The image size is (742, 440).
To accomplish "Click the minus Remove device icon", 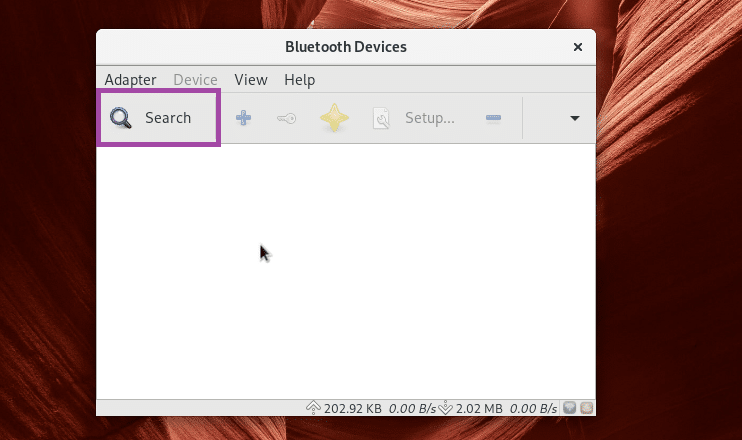I will click(x=493, y=118).
